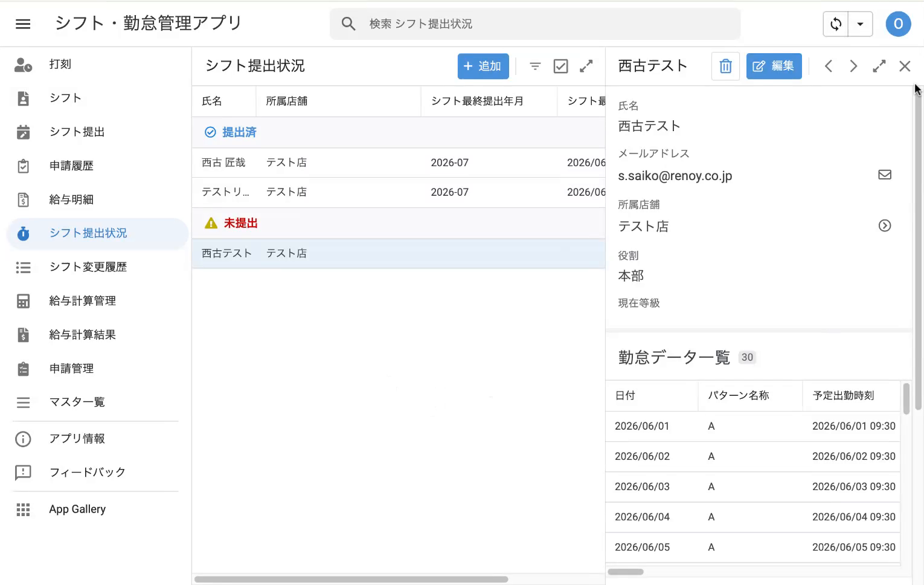This screenshot has height=585, width=924.
Task: Close the 西古テスト detail panel
Action: [905, 66]
